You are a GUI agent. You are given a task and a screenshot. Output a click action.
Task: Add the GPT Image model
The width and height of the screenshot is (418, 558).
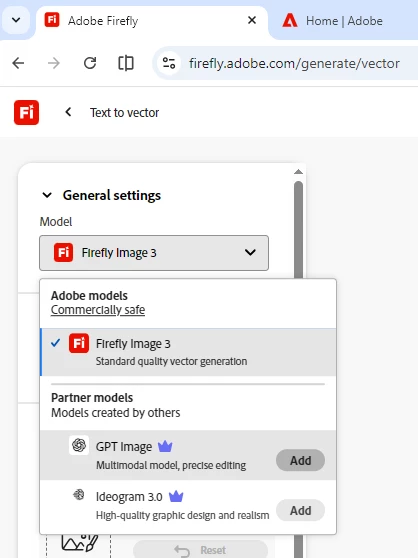point(300,460)
